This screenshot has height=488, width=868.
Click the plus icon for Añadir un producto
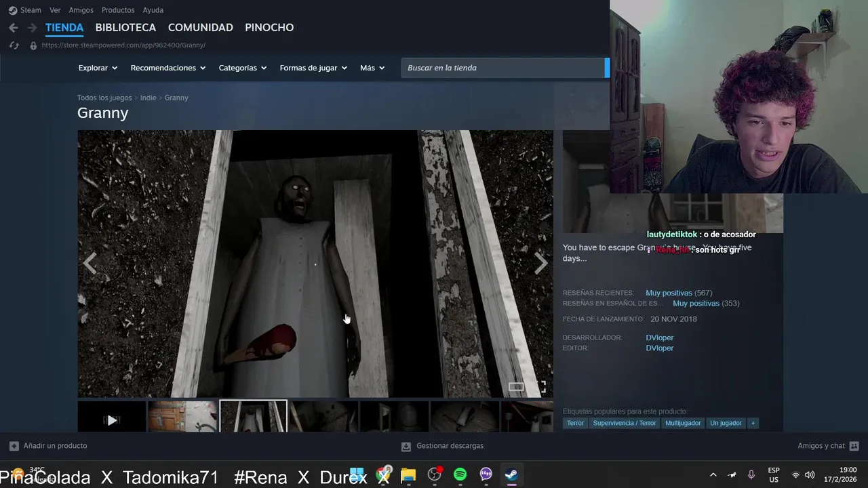coord(14,446)
